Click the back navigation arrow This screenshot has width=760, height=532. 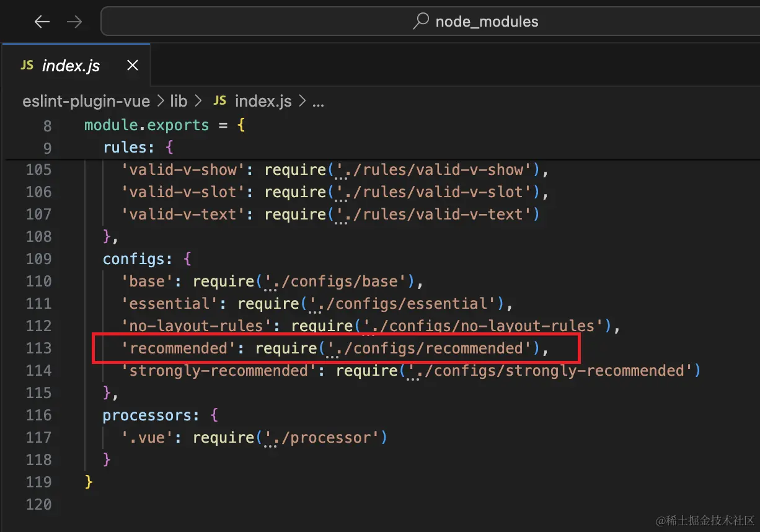coord(42,21)
